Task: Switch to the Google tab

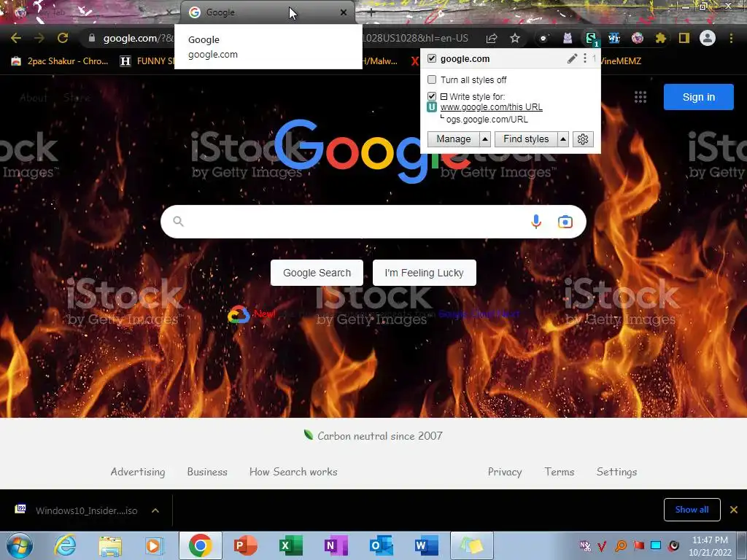Action: [268, 12]
